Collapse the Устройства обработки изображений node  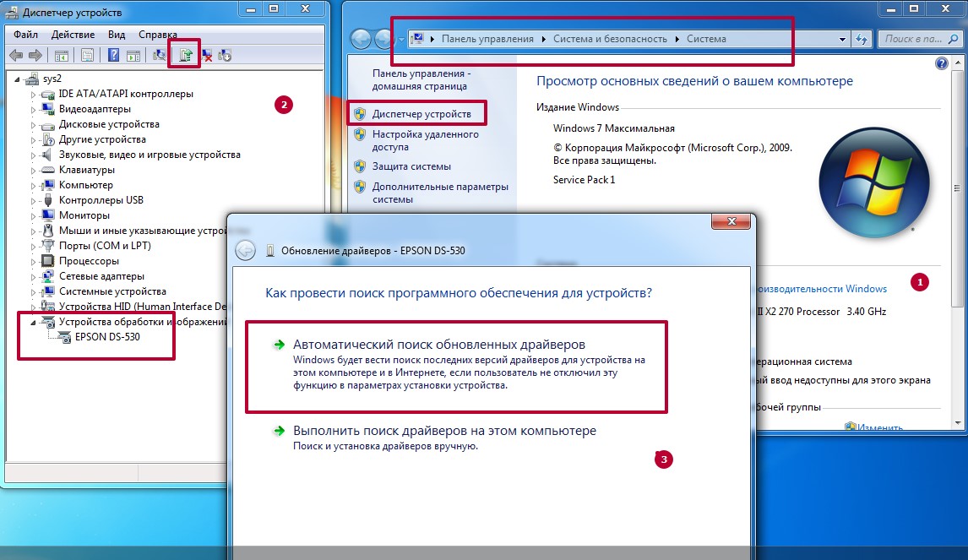[34, 322]
